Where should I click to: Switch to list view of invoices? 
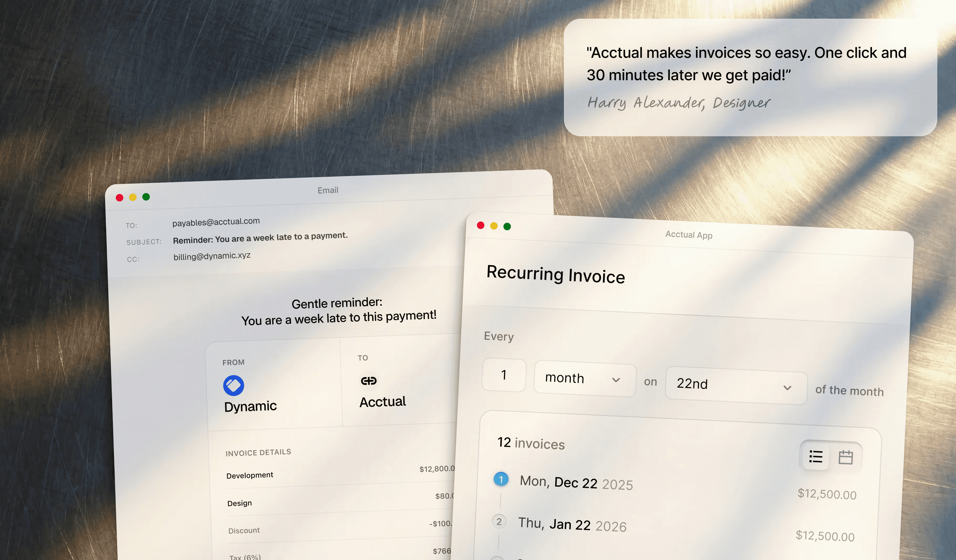pos(816,456)
